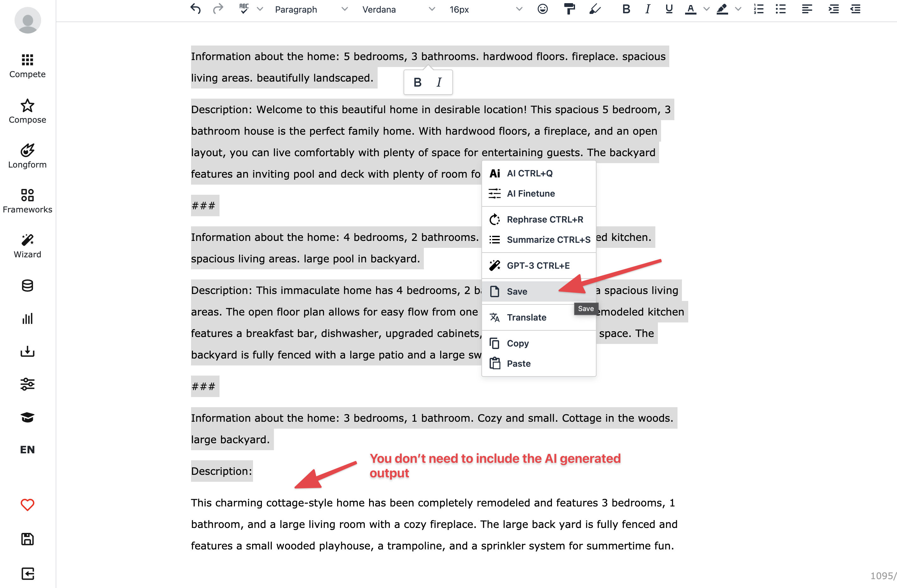
Task: Decrease the paragraph indent
Action: (856, 9)
